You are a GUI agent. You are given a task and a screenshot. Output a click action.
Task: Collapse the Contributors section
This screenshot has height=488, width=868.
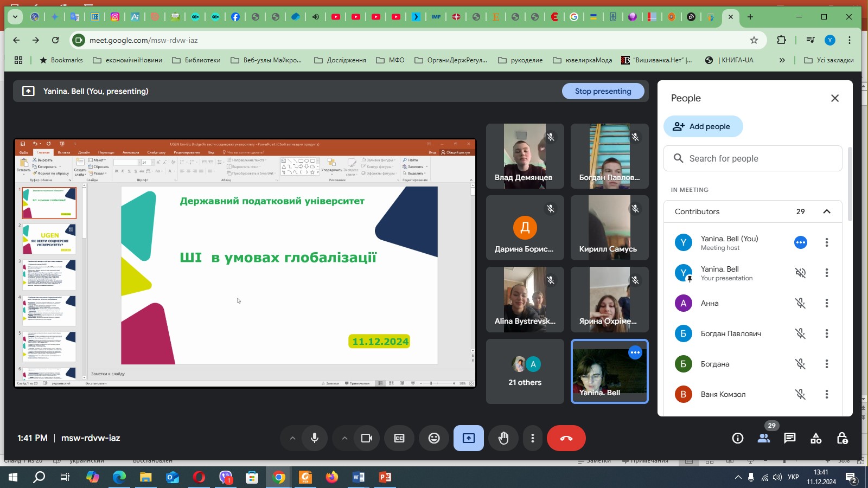click(827, 211)
